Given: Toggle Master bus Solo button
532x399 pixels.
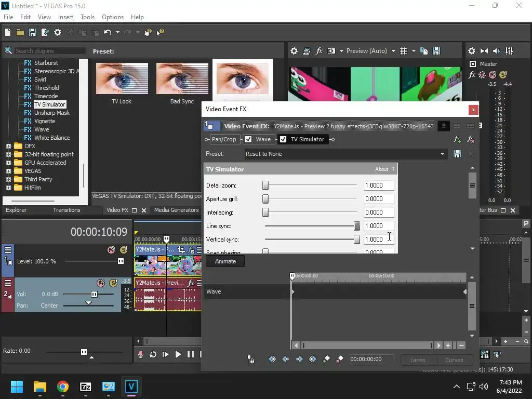Looking at the screenshot, I should tap(503, 75).
